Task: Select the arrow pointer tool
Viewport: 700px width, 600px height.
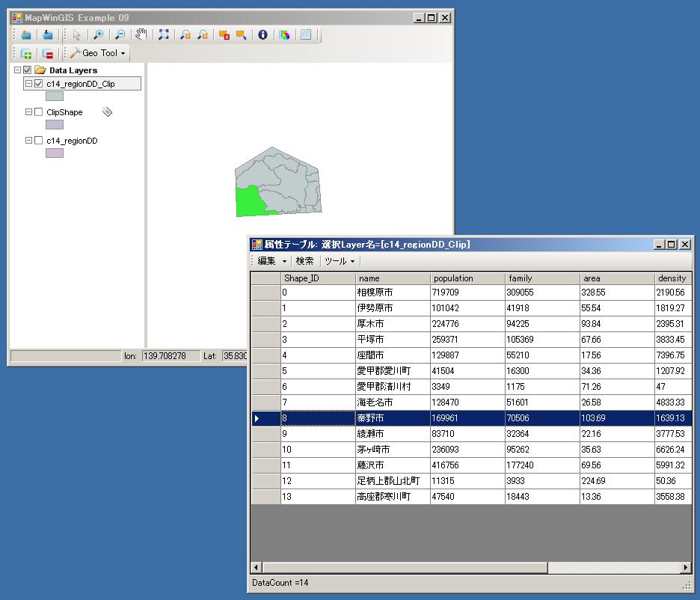Action: click(x=77, y=34)
